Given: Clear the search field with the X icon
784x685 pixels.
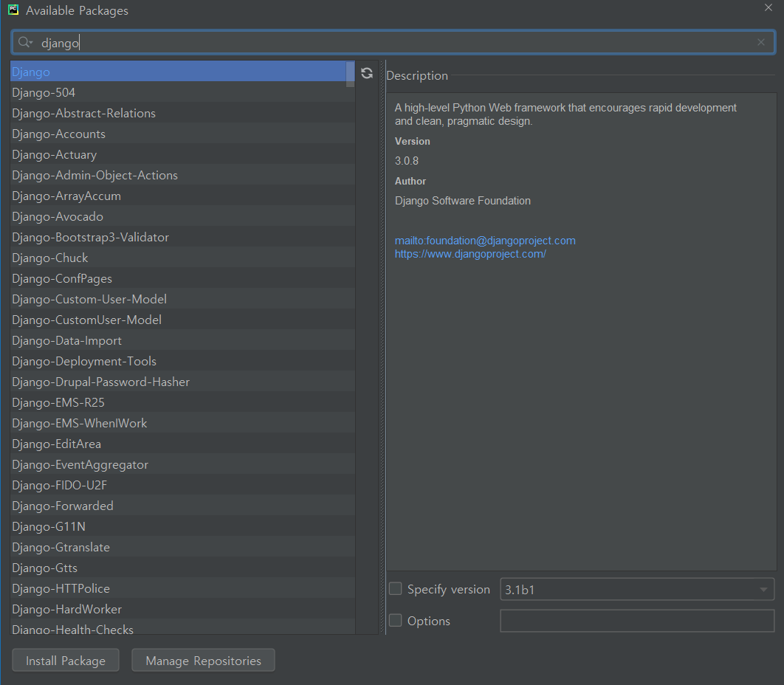Looking at the screenshot, I should [760, 43].
